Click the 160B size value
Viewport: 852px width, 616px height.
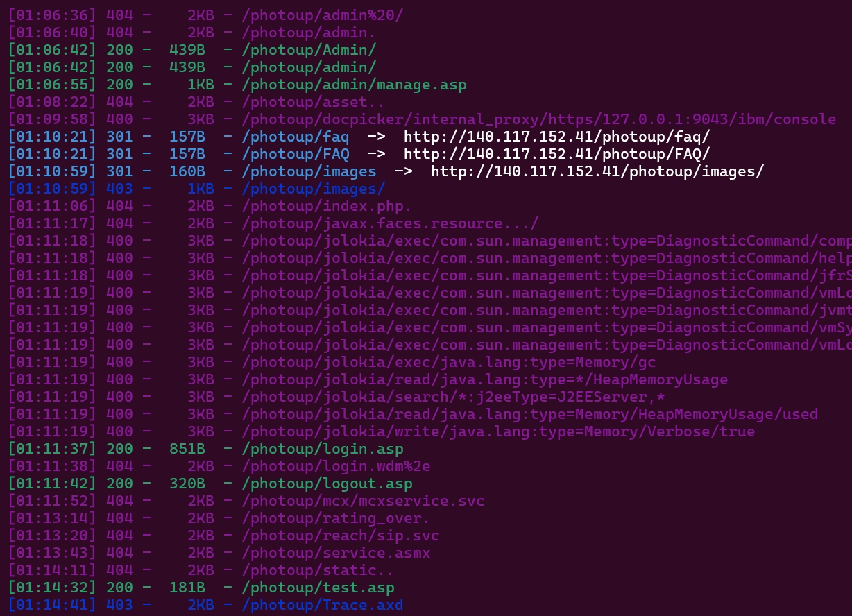[x=187, y=171]
